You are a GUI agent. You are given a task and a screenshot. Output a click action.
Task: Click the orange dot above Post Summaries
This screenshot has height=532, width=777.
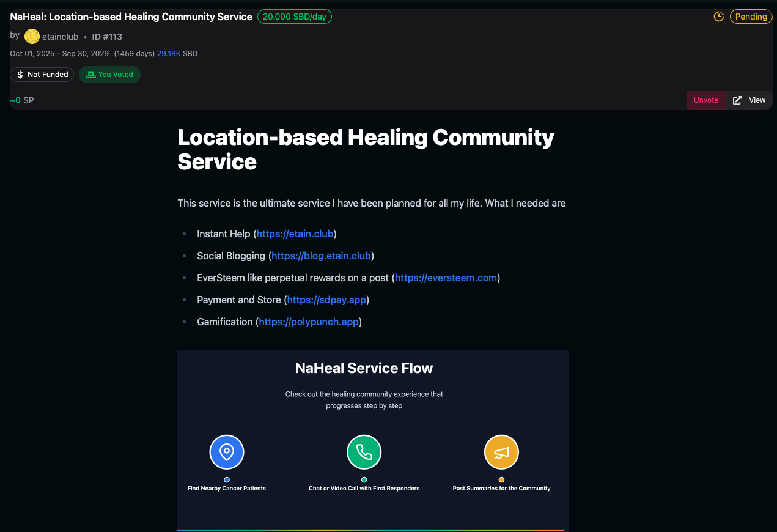click(x=501, y=480)
